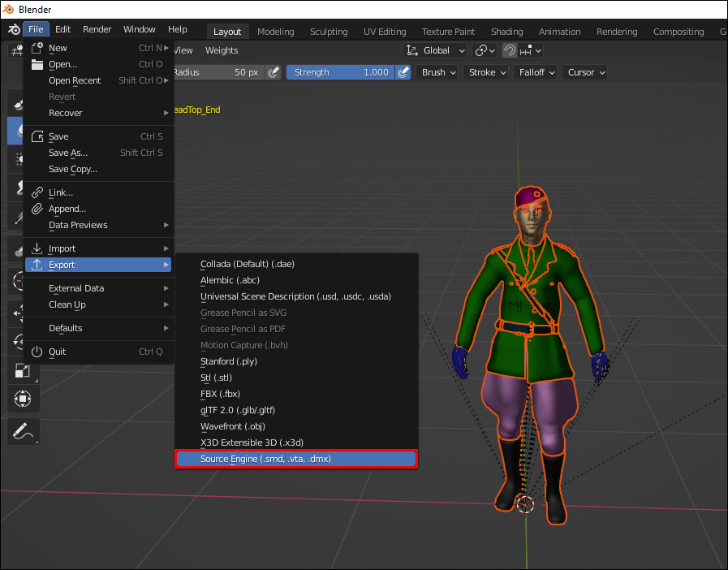
Task: Click the Radius value field
Action: (x=218, y=72)
